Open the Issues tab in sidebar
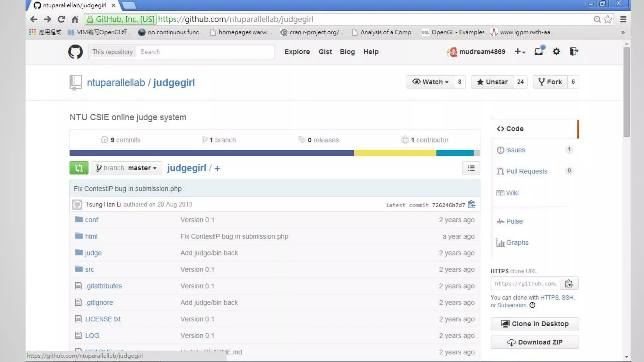The image size is (644, 362). pos(515,150)
